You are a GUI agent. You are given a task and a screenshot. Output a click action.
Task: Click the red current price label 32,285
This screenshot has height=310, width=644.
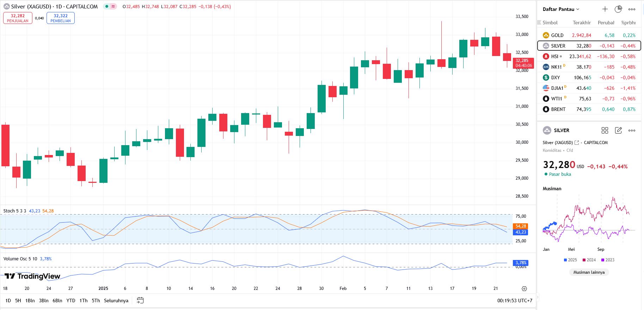523,63
